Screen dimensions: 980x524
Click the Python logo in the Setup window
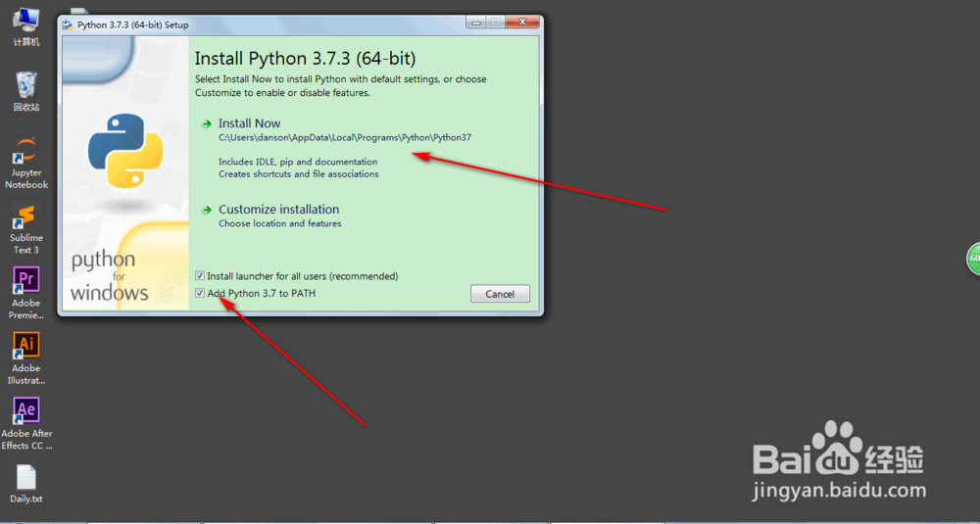[125, 151]
